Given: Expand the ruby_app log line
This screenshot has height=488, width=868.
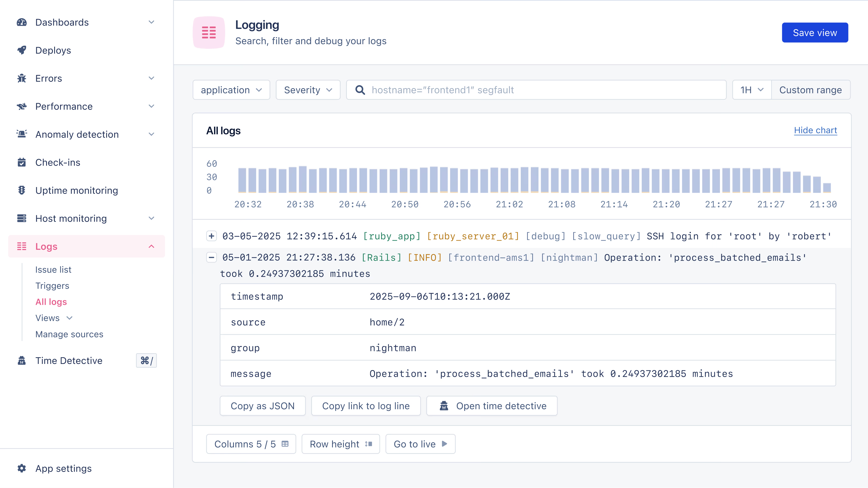Looking at the screenshot, I should [x=211, y=236].
